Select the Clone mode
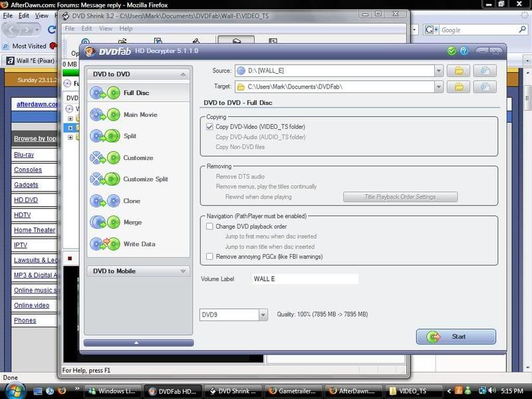The height and width of the screenshot is (399, 532). tap(138, 201)
